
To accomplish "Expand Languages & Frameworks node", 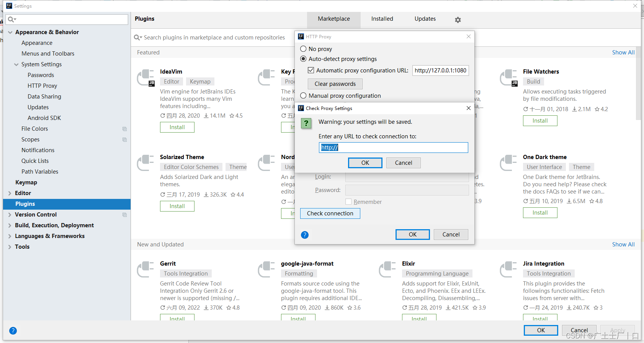I will click(x=10, y=236).
